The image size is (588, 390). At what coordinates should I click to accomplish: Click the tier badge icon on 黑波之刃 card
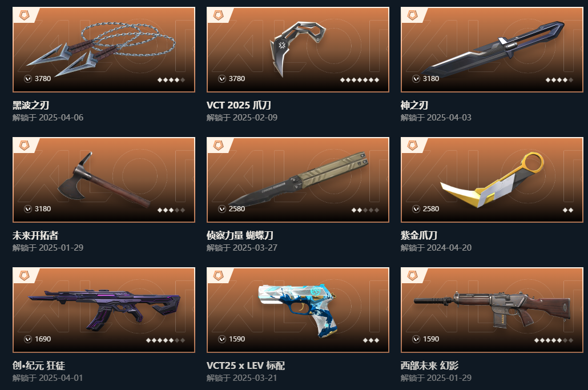[x=25, y=15]
